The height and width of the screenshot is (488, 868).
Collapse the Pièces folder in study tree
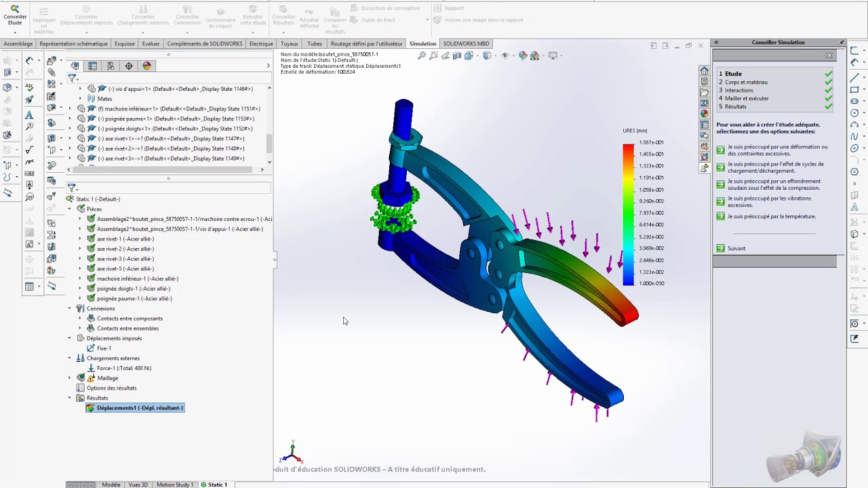[70, 209]
